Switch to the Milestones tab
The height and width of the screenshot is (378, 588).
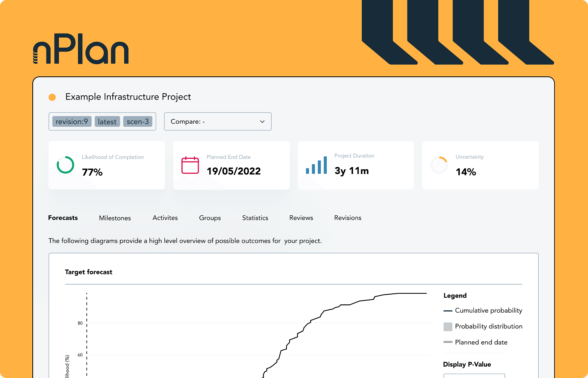pyautogui.click(x=115, y=218)
